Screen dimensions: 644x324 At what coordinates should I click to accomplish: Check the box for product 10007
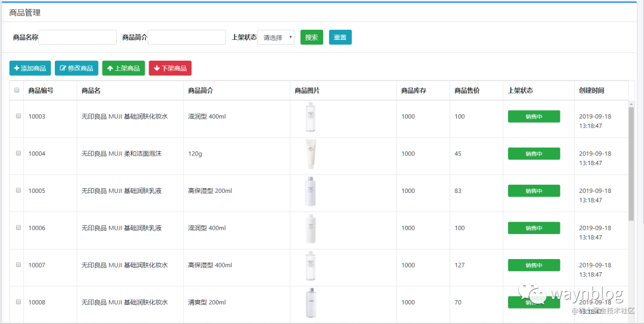point(18,264)
